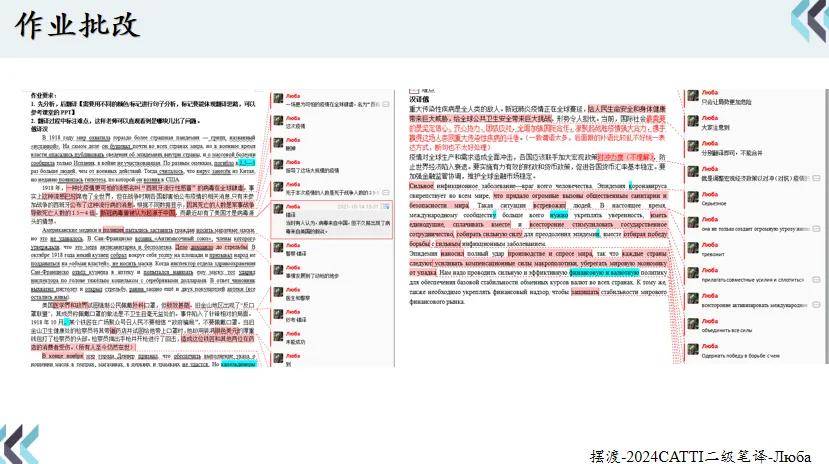Click the avatar beside the comment "医生和警察"
This screenshot has height=464, width=829.
pos(278,293)
